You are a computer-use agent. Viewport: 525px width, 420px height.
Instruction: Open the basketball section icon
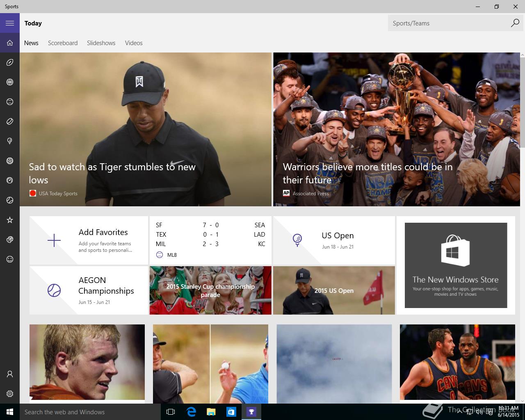(10, 82)
